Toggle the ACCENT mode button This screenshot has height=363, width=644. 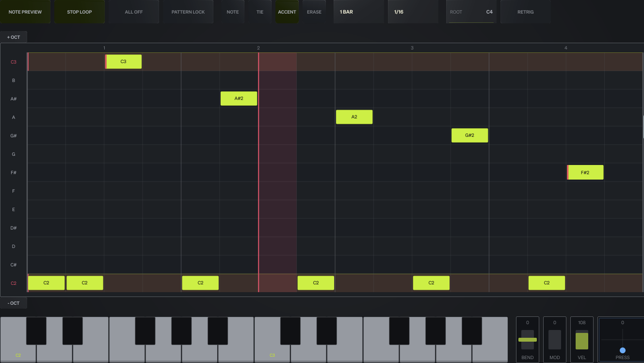coord(287,12)
